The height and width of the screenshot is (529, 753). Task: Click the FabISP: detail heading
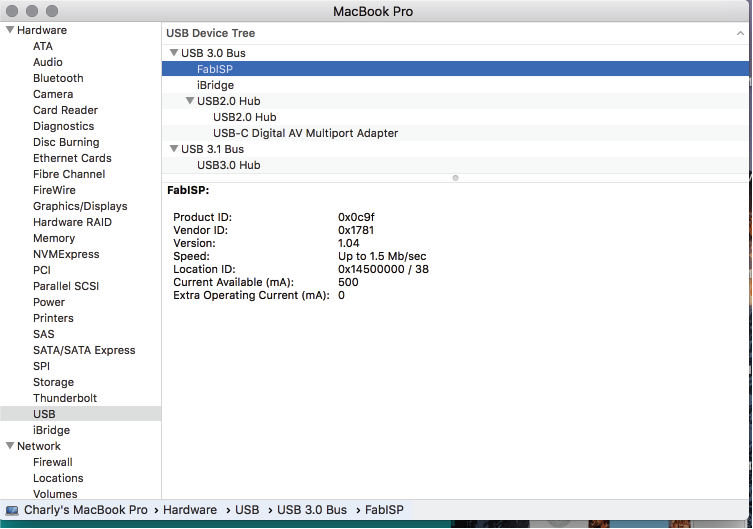click(188, 190)
